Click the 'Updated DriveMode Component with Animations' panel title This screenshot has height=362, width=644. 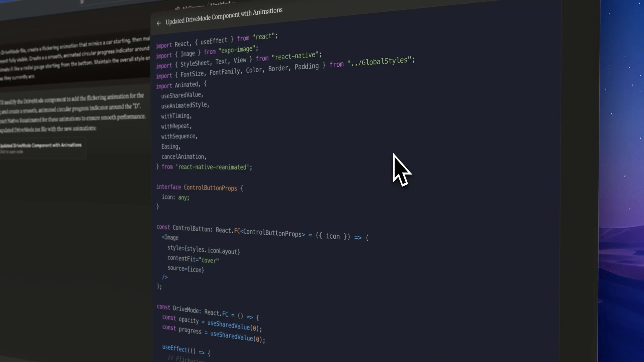pyautogui.click(x=224, y=16)
